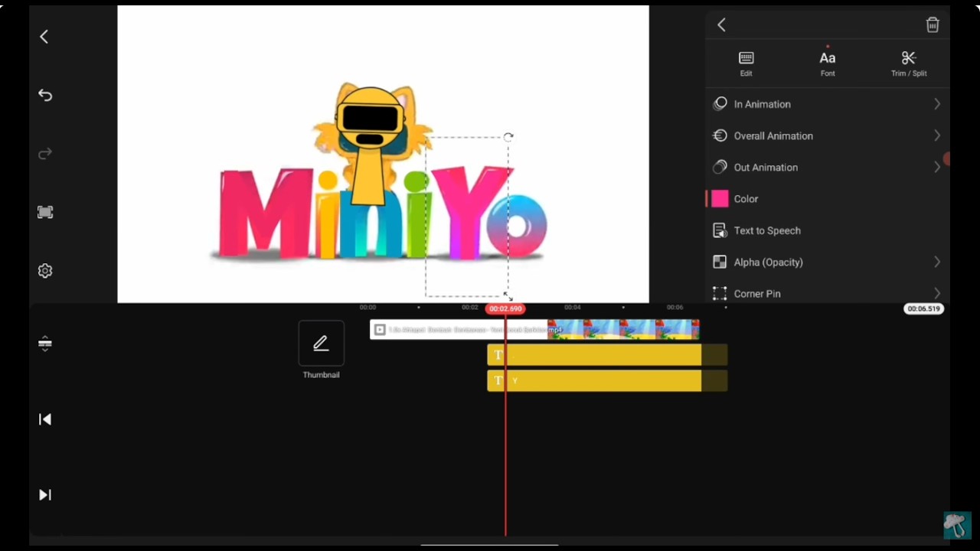The image size is (980, 551).
Task: Expand Out Animation chevron
Action: [x=937, y=167]
